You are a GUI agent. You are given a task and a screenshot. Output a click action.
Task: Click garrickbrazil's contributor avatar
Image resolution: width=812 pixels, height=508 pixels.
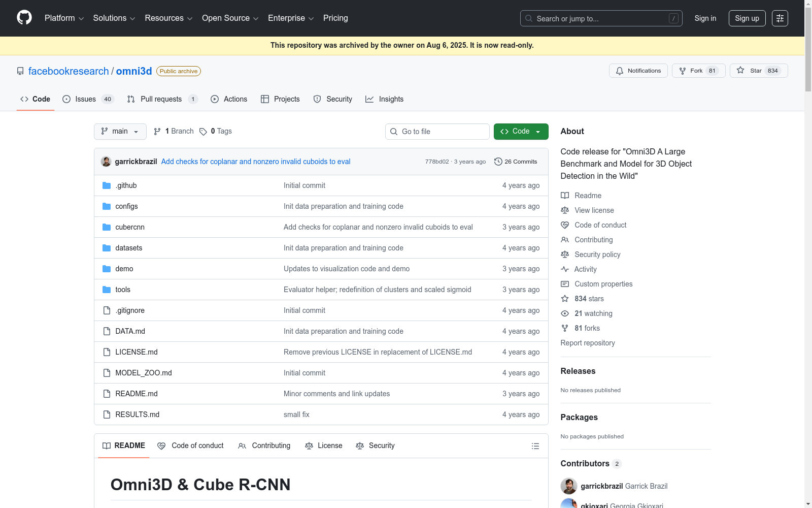point(569,486)
